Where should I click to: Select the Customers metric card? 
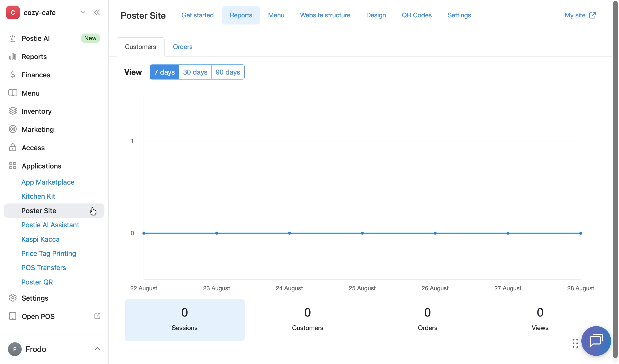[x=308, y=320]
